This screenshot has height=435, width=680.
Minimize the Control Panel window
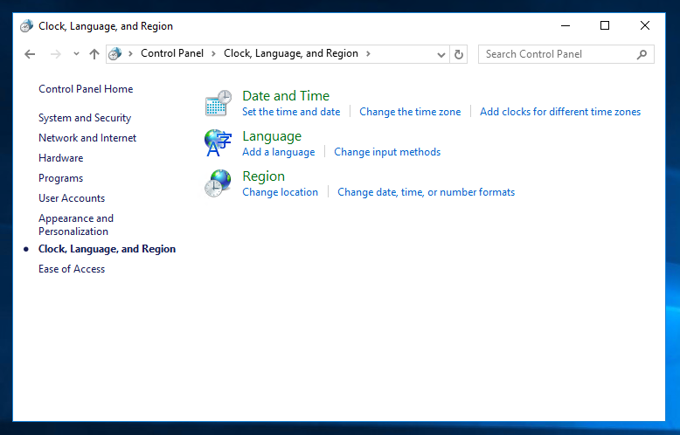point(565,26)
